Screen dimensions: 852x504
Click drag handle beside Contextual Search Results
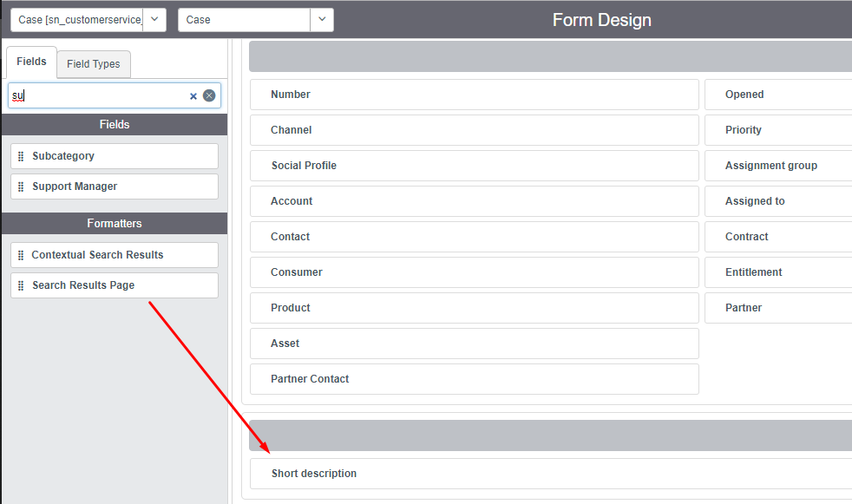pos(21,255)
